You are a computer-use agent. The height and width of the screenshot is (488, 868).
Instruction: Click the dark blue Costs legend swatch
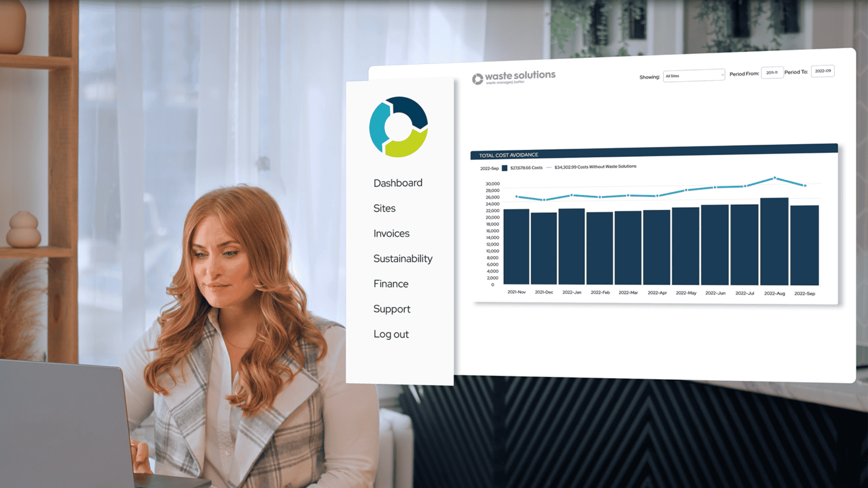pos(504,168)
